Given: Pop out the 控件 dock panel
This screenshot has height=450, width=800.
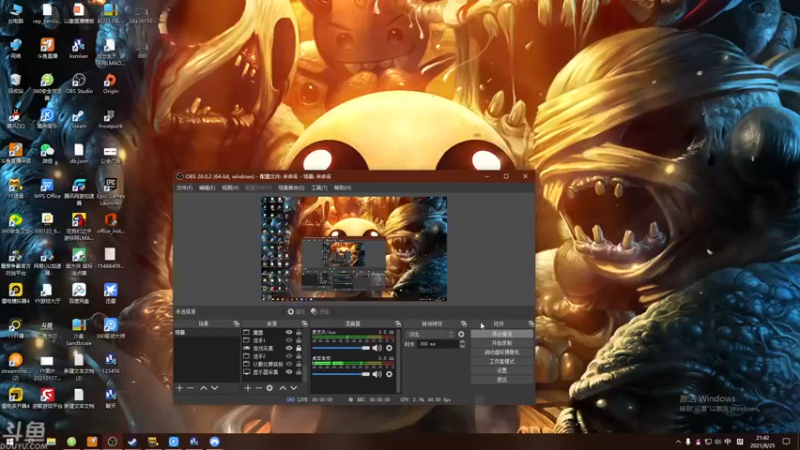Looking at the screenshot, I should (531, 324).
